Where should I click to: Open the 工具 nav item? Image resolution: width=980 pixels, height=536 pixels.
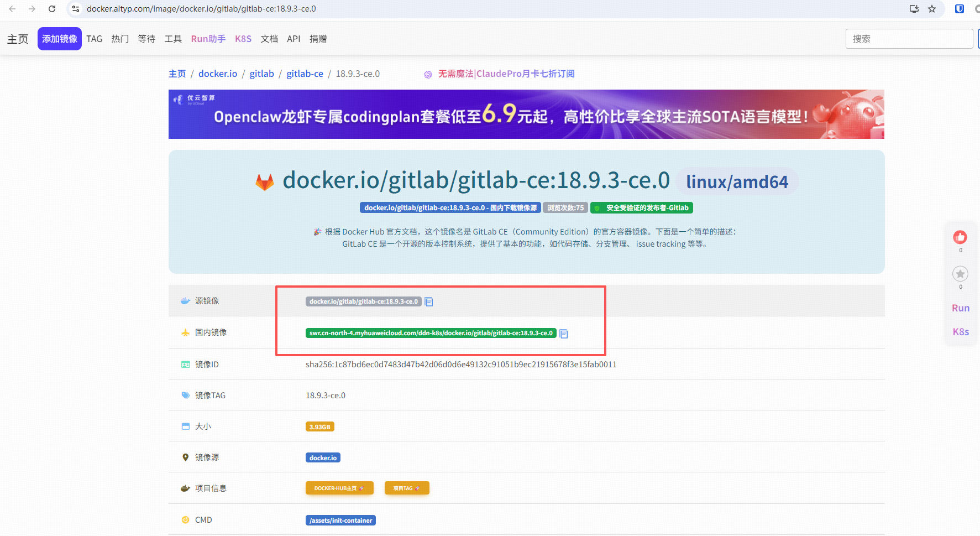173,39
